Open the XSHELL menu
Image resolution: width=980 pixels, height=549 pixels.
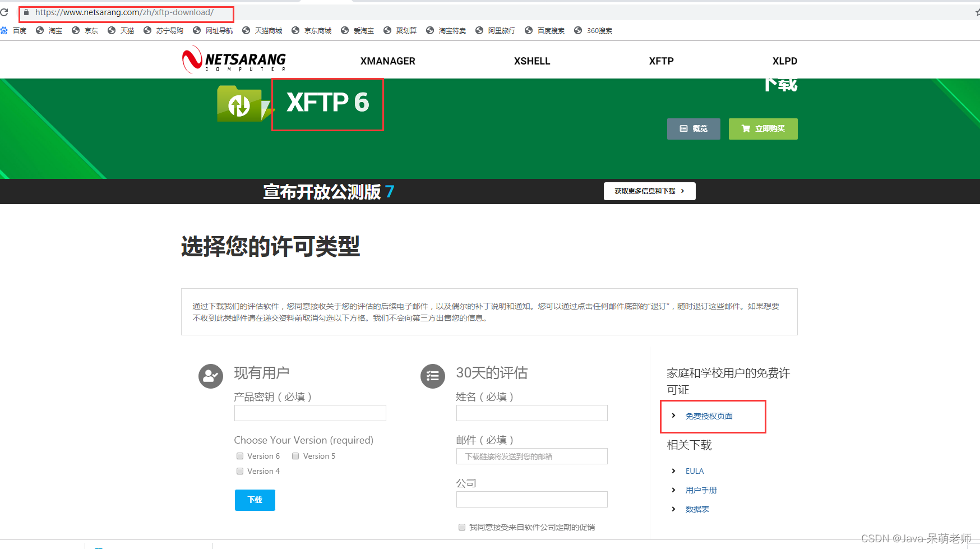[x=532, y=61]
